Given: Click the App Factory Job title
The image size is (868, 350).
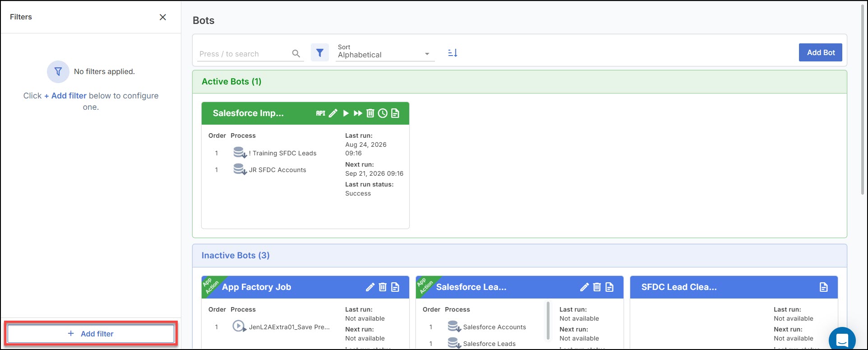Looking at the screenshot, I should 256,287.
